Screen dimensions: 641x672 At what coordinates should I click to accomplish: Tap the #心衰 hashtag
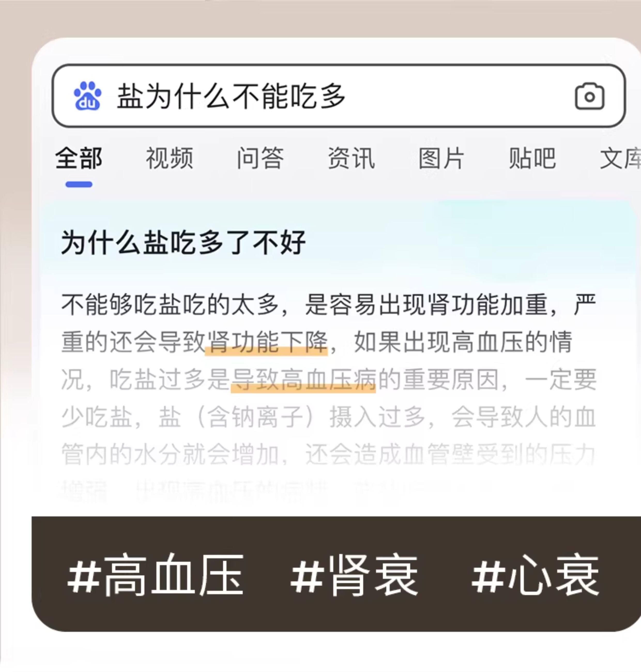coord(535,575)
